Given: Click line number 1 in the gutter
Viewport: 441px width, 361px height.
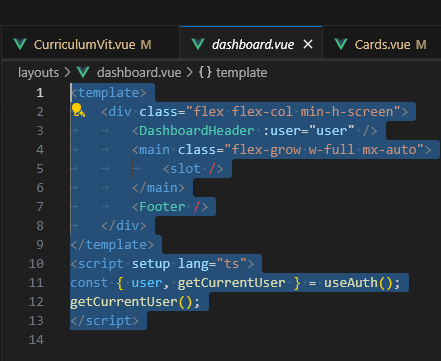Looking at the screenshot, I should (x=40, y=93).
